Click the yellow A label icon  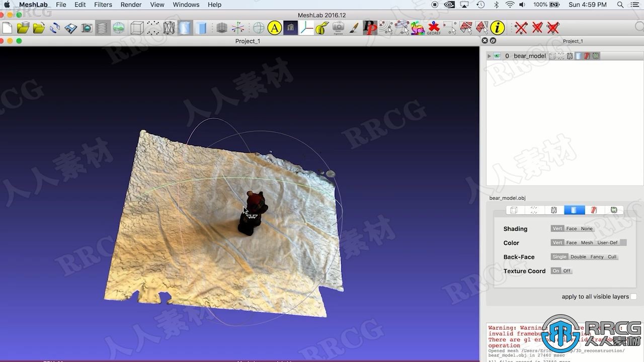275,28
